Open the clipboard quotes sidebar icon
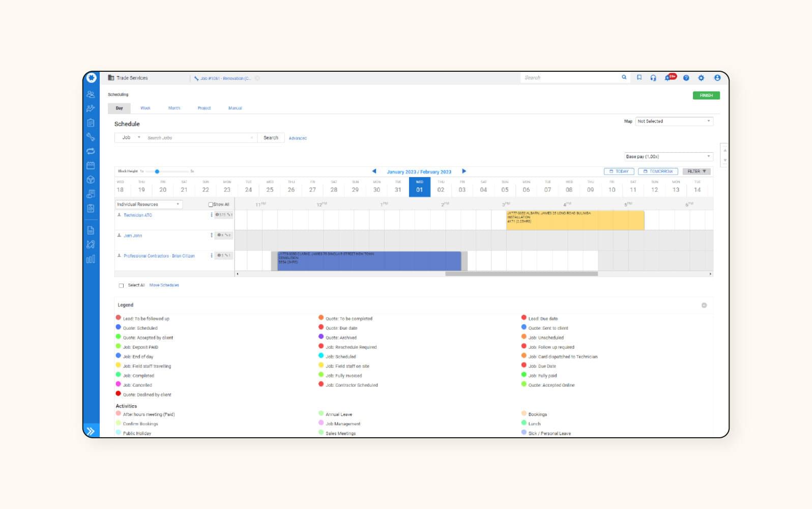812x509 pixels. point(91,123)
